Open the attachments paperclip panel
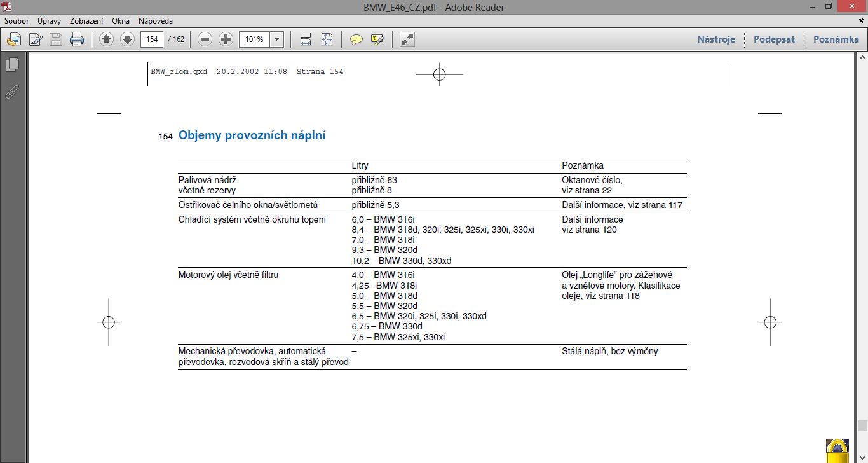 click(x=12, y=92)
